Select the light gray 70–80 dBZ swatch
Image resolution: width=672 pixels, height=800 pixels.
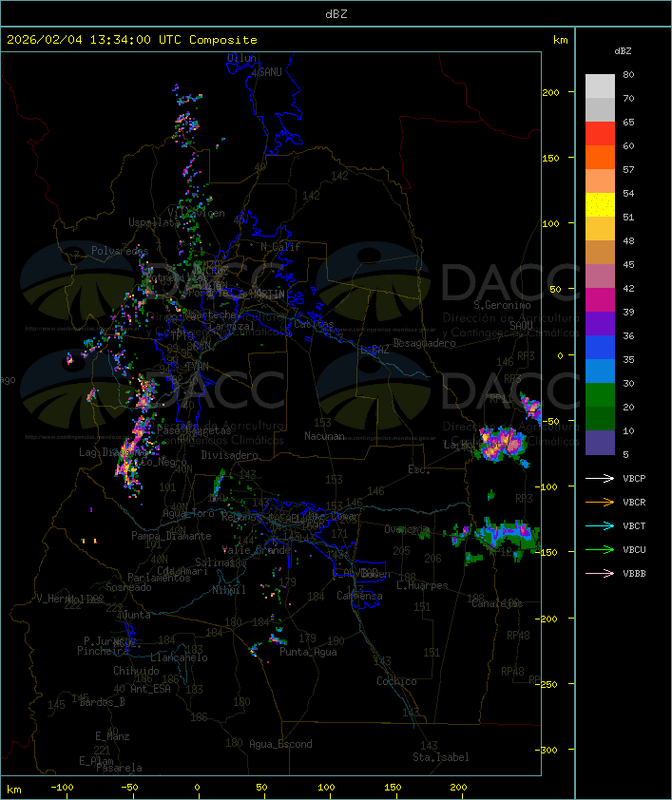(600, 86)
